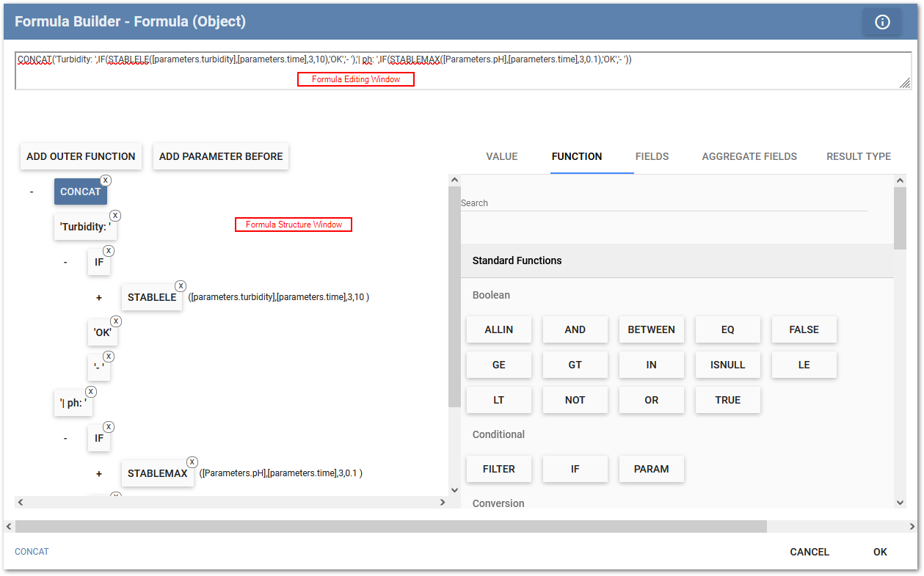Viewport: 924px width, 576px height.
Task: Remove the STABLEMAX function via X icon
Action: pyautogui.click(x=192, y=462)
